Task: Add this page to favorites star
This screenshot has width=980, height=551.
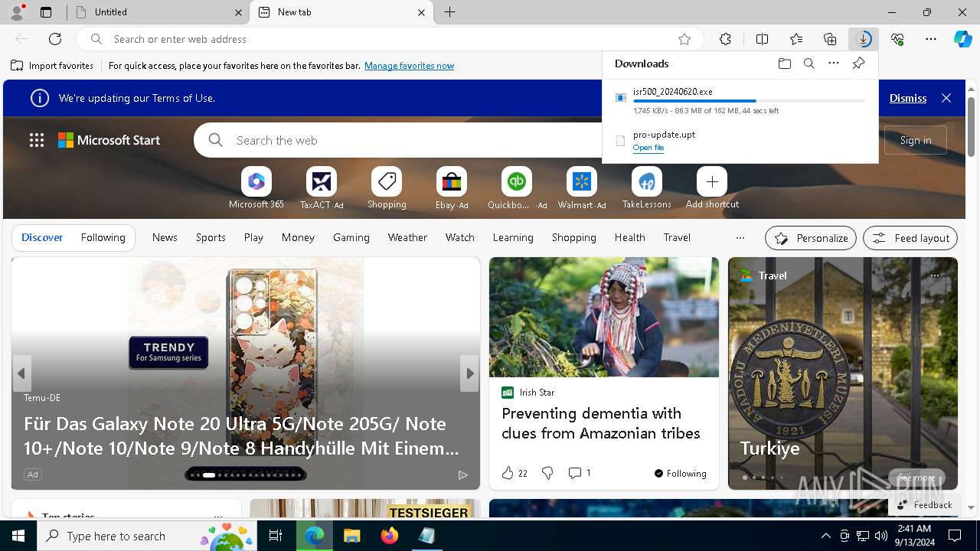Action: (684, 39)
